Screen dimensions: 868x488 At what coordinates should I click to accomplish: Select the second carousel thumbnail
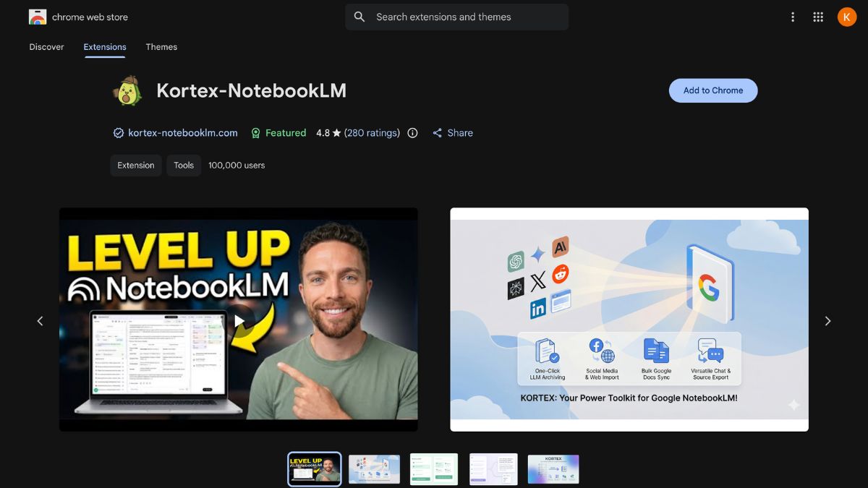click(374, 469)
